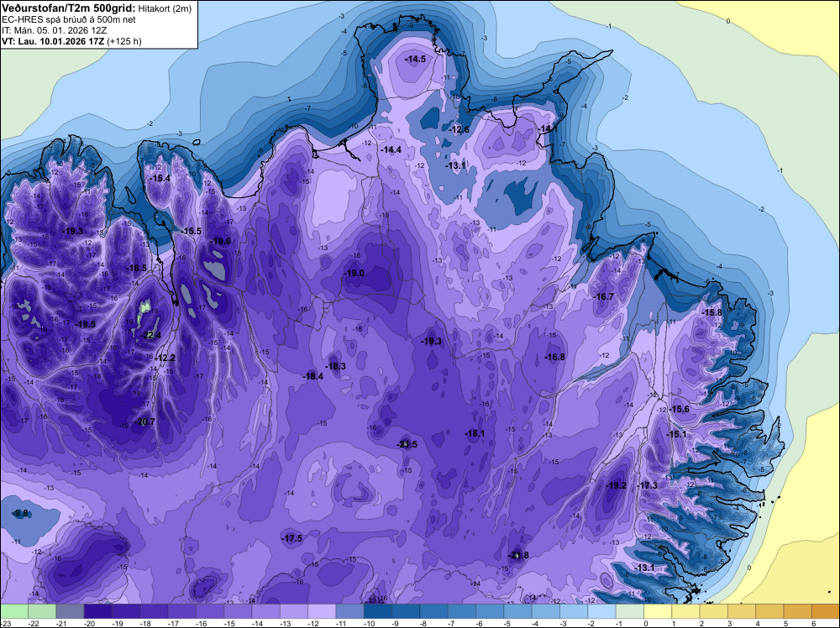Screen dimensions: 840x628
Task: Select the pale green-gray legend swatch labelled -1
Action: [x=629, y=611]
